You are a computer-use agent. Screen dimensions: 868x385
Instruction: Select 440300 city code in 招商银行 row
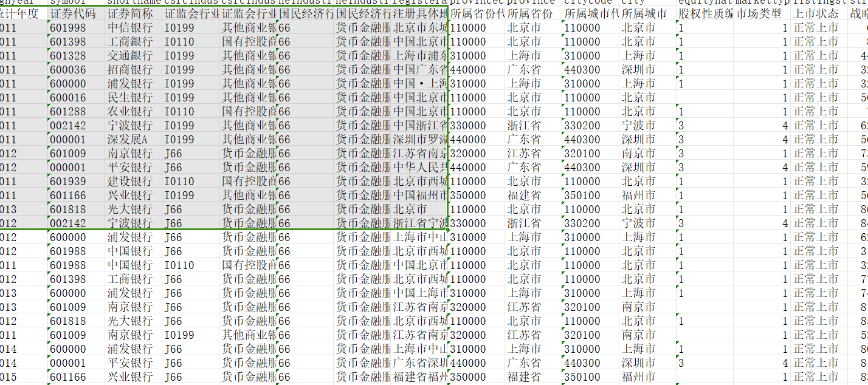[x=591, y=69]
